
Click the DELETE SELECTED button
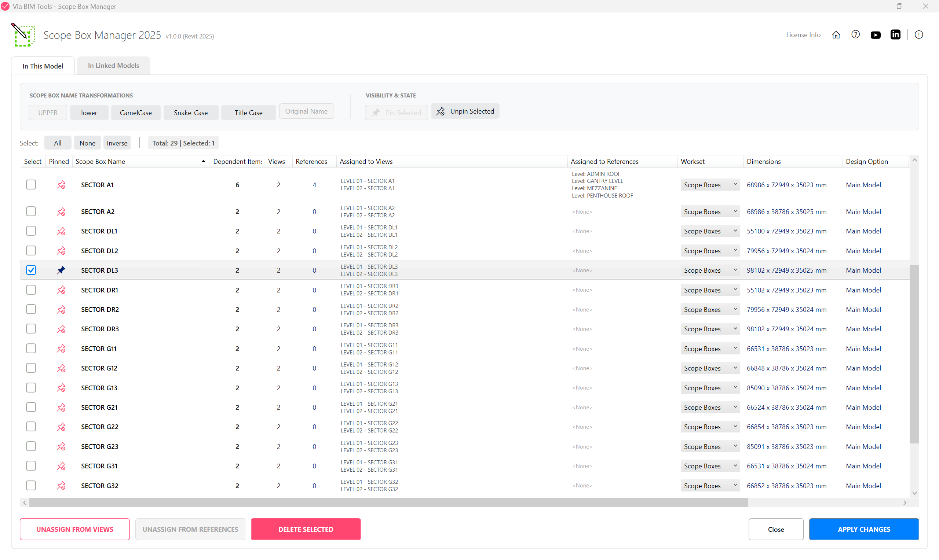306,530
